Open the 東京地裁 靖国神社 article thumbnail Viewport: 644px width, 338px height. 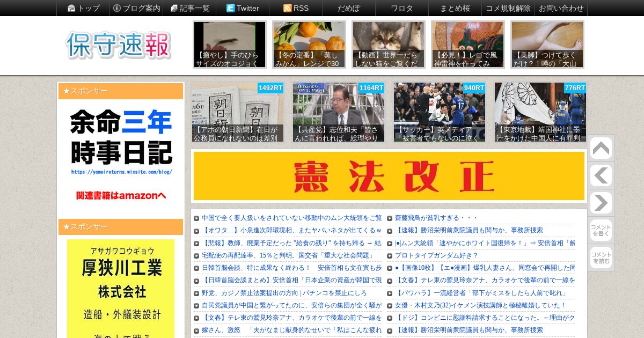click(540, 112)
